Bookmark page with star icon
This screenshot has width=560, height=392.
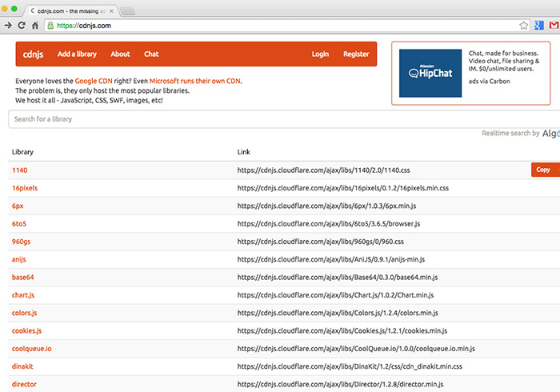(x=523, y=26)
